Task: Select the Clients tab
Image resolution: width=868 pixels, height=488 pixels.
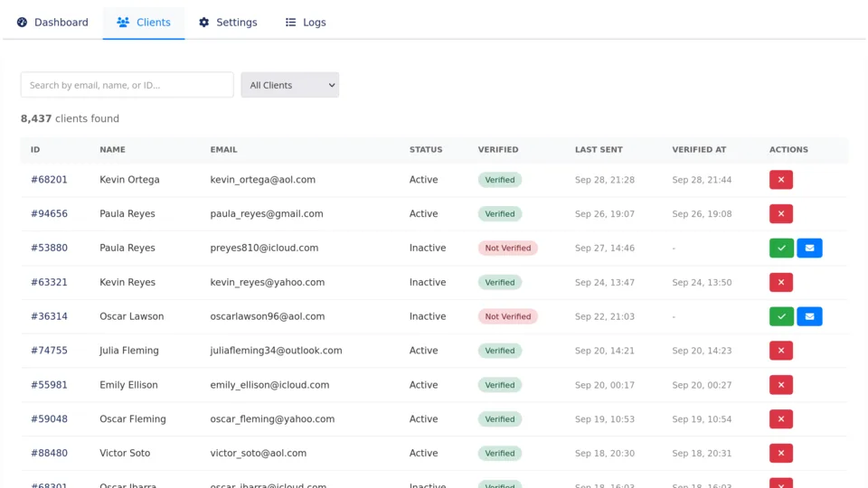Action: point(144,23)
